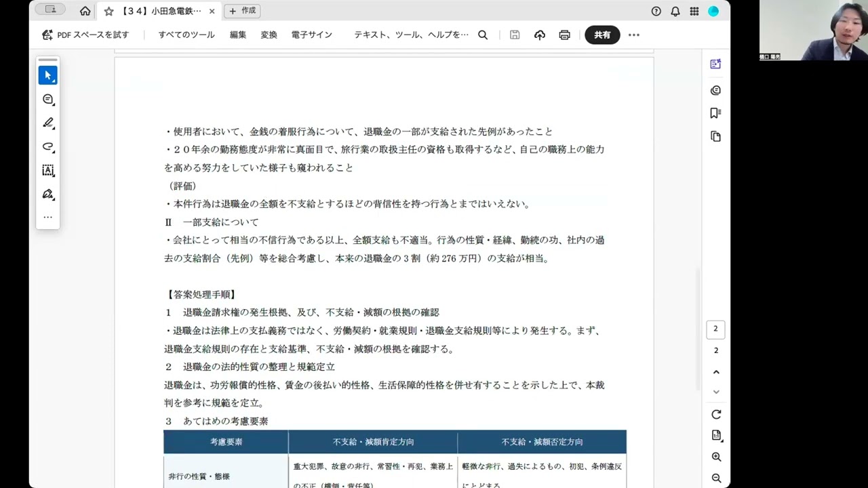Open the comments panel icon on right rail
The height and width of the screenshot is (488, 868).
coord(715,90)
